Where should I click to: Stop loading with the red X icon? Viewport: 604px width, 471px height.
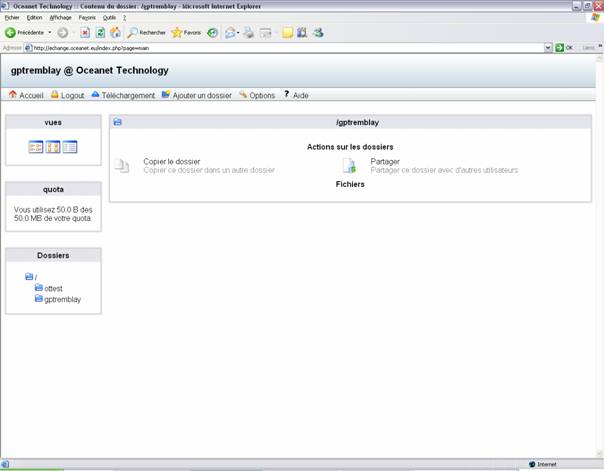(85, 33)
